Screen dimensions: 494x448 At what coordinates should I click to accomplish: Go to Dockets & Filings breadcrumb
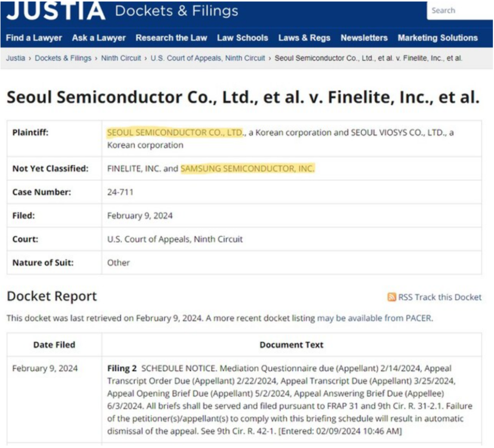point(63,58)
